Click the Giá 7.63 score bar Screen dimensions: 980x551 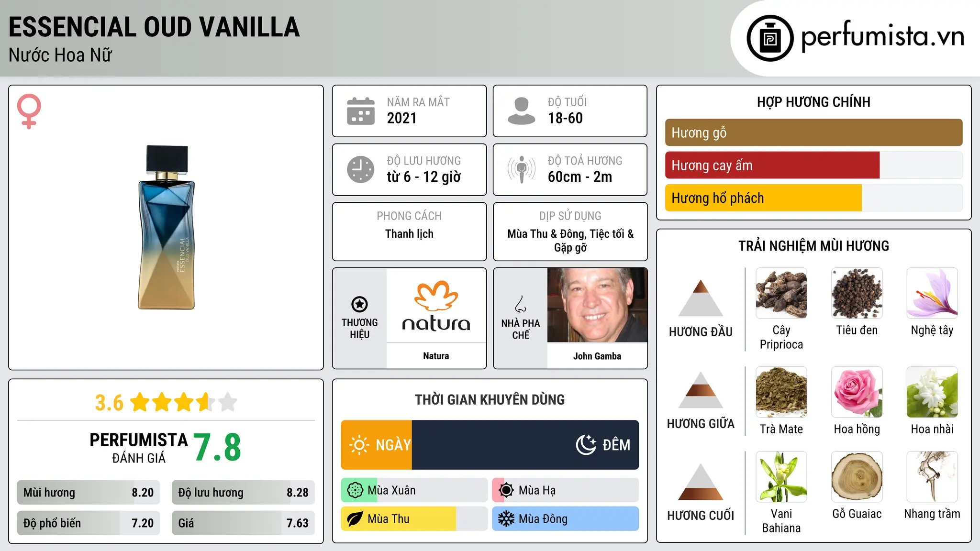tap(244, 523)
